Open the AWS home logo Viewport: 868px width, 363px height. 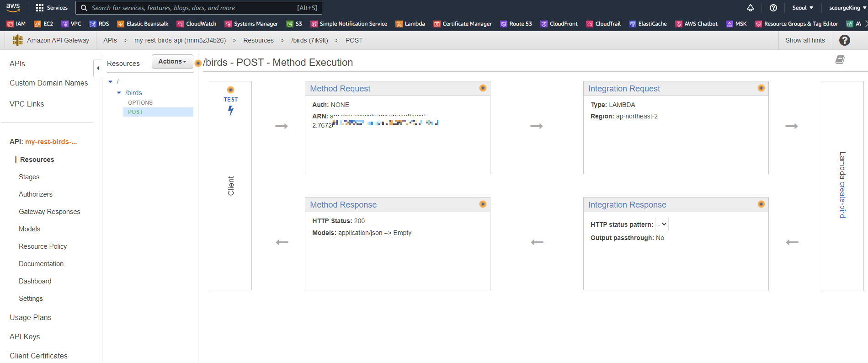pos(13,7)
